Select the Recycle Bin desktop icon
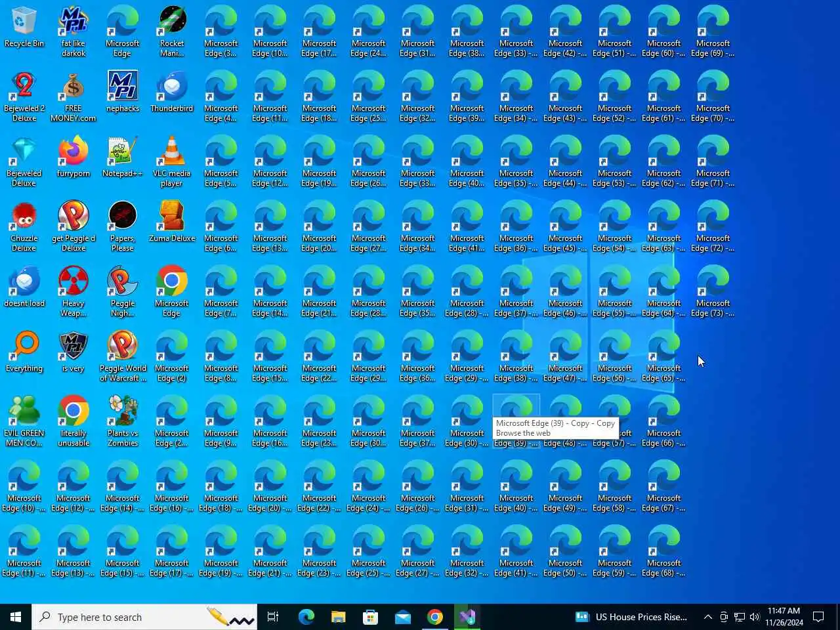The image size is (840, 630). point(24,28)
